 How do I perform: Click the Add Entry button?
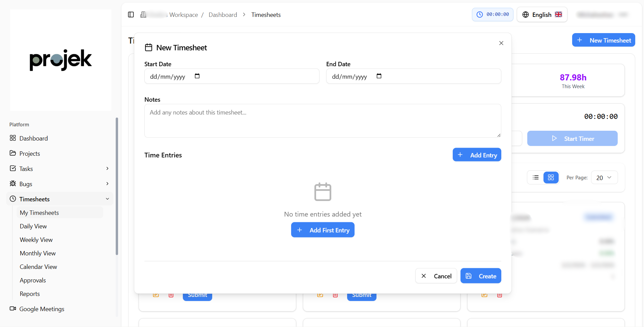click(477, 155)
